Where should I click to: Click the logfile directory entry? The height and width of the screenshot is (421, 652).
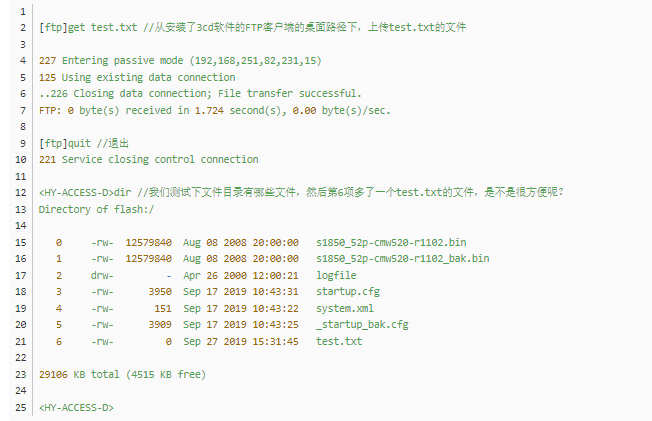[x=337, y=275]
